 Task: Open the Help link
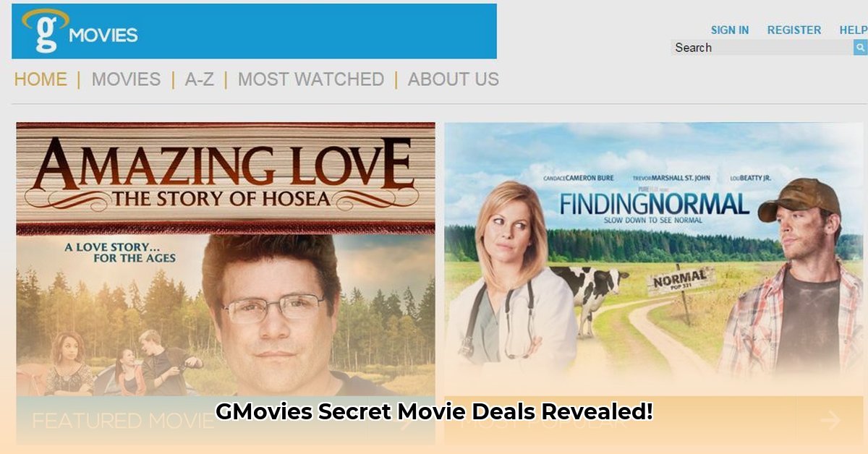tap(854, 30)
